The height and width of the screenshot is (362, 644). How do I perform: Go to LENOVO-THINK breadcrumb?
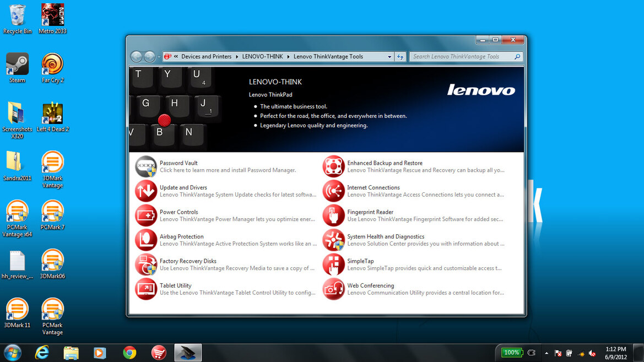[x=262, y=57]
